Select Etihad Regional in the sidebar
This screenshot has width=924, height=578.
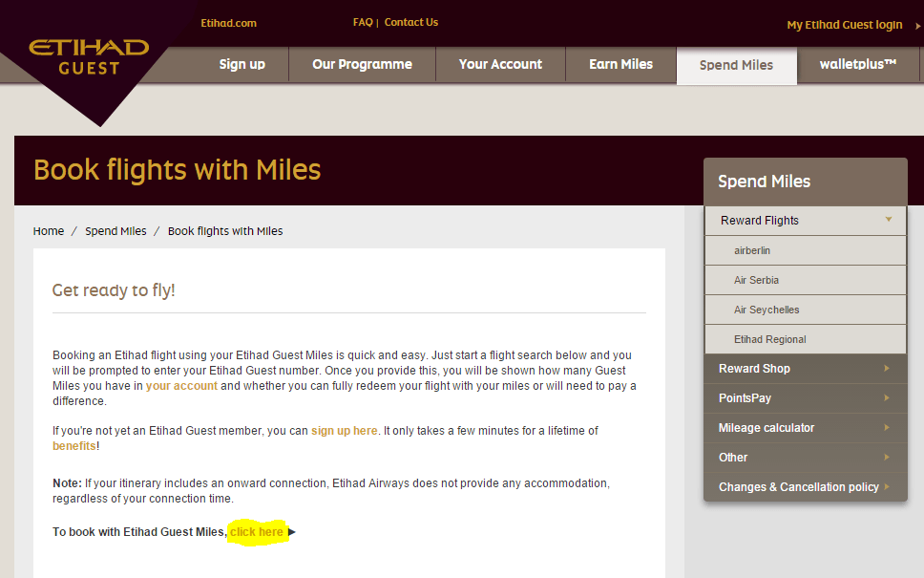tap(806, 339)
